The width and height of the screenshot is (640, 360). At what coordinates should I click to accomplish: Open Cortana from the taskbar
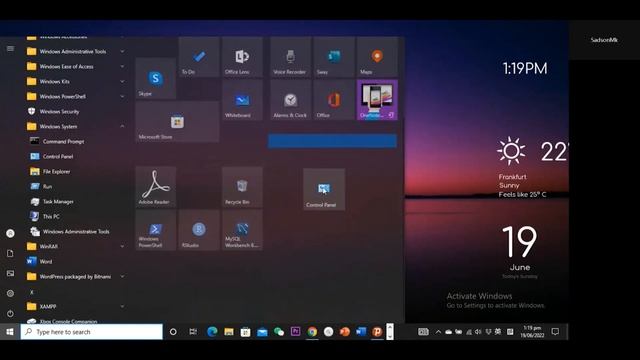coord(173,332)
